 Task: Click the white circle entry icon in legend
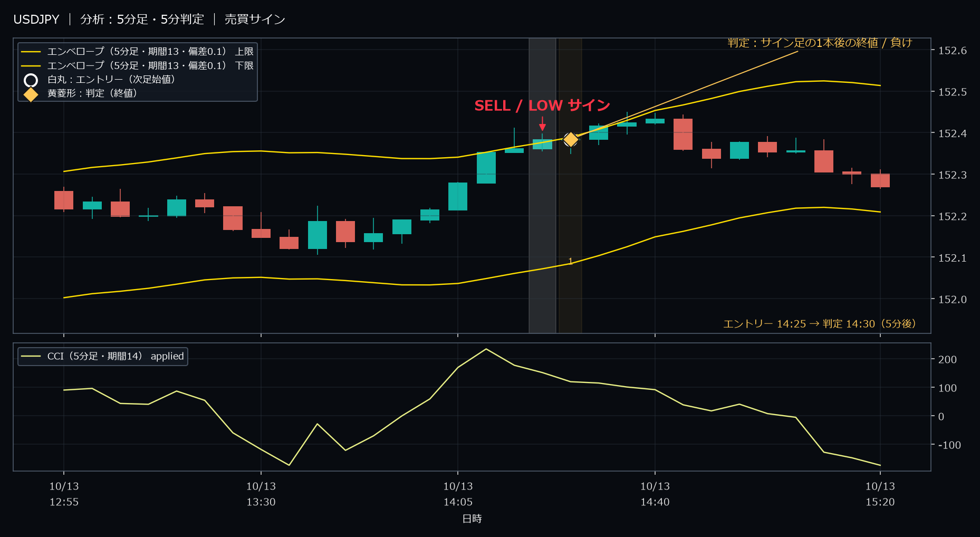[31, 80]
